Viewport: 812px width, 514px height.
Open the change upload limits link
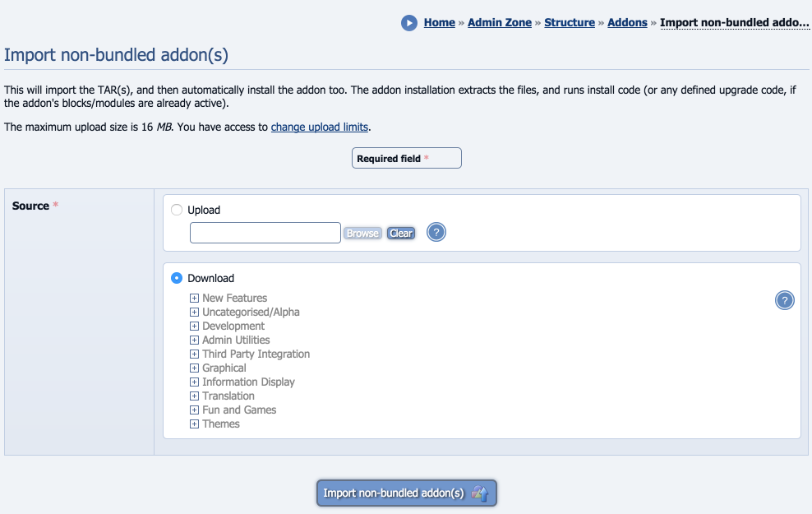(320, 127)
